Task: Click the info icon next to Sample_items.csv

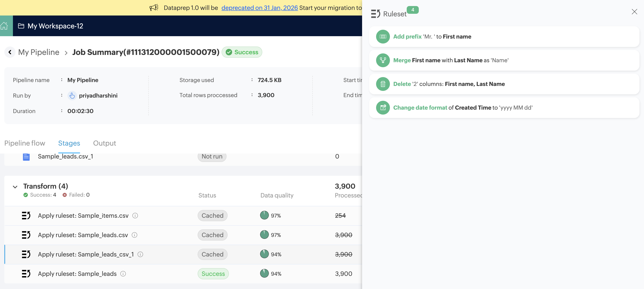Action: coord(135,216)
